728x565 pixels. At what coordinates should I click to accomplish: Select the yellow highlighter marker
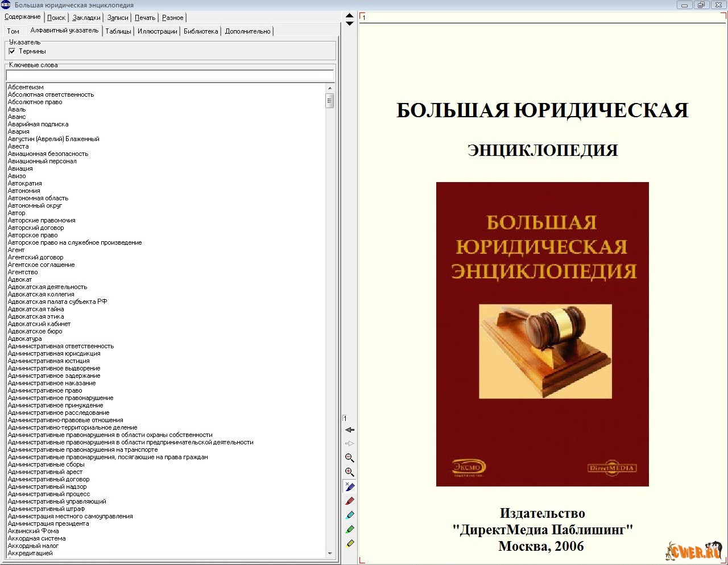pos(350,544)
